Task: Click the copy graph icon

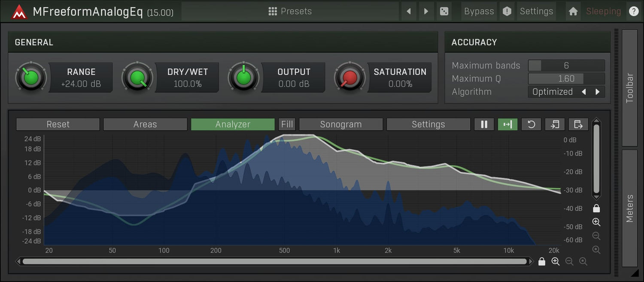Action: coord(555,124)
